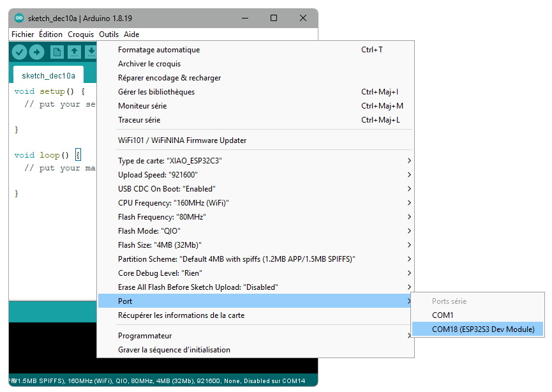Click the Verify checkmark toolbar icon
This screenshot has width=552, height=392.
(20, 52)
